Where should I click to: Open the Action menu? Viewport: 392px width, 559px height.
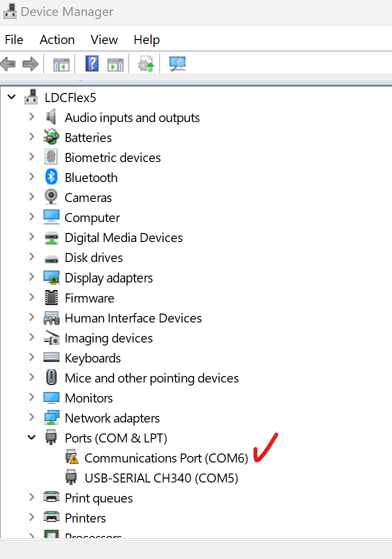pos(56,39)
